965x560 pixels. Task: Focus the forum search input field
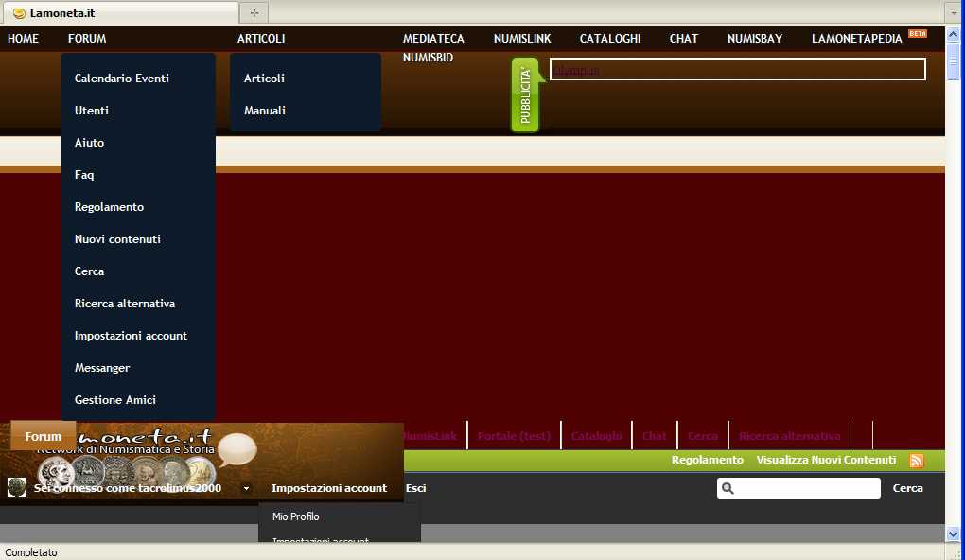coord(798,489)
